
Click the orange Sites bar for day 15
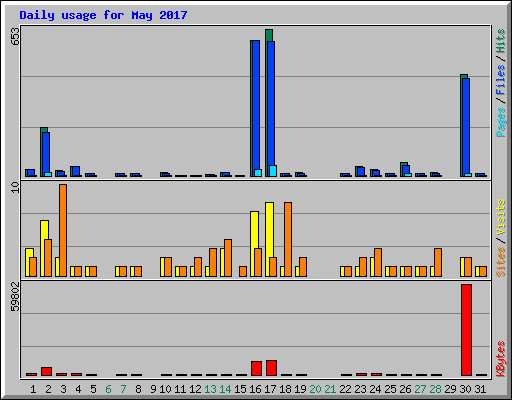pyautogui.click(x=243, y=271)
